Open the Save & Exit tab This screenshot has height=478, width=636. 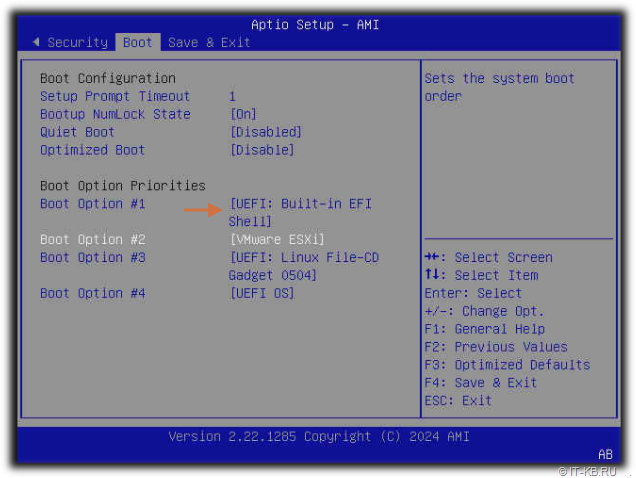tap(209, 42)
